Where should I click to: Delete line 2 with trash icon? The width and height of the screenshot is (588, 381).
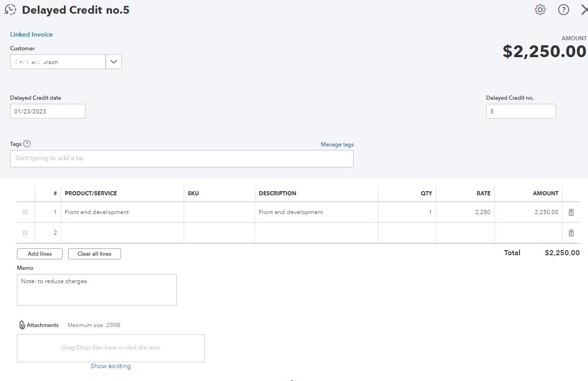571,233
